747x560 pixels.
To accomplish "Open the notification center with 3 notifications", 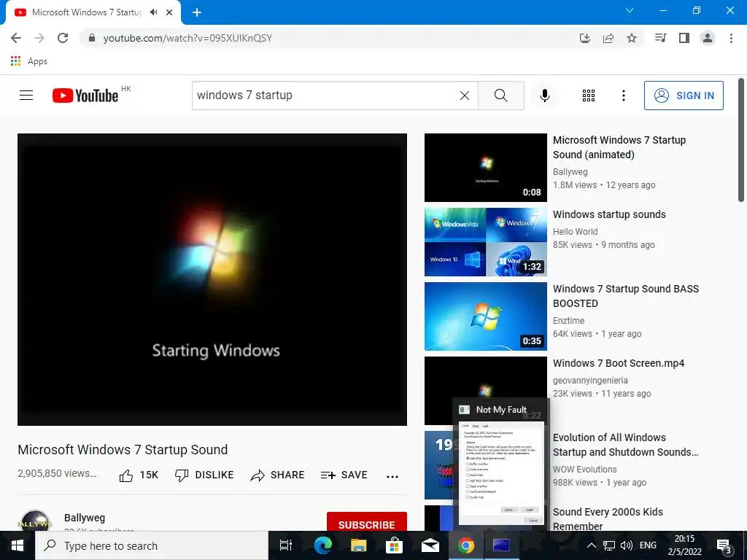I will (724, 545).
